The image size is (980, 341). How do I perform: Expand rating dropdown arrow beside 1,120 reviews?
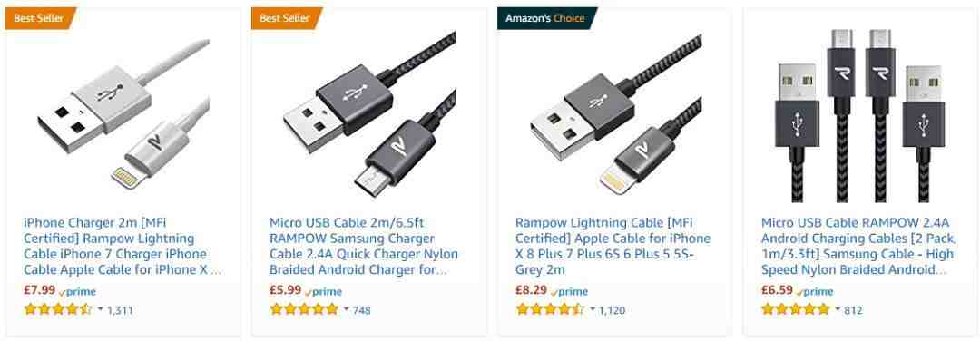click(592, 308)
